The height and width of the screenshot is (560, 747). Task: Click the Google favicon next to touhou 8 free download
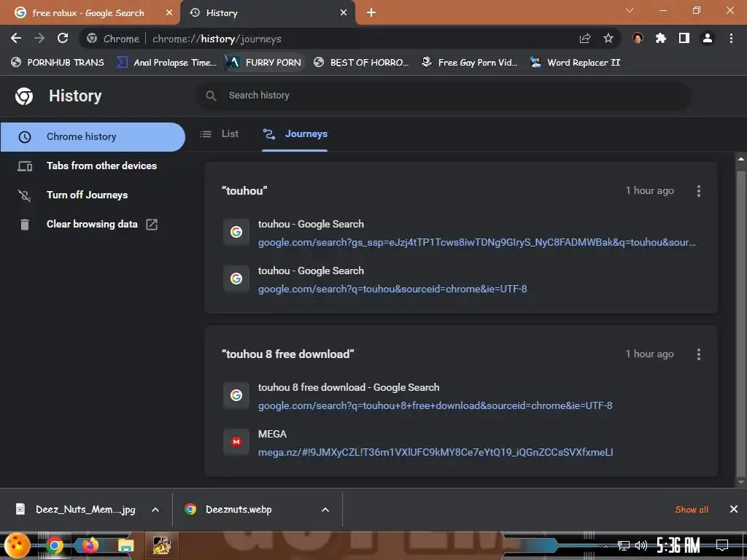click(x=236, y=395)
